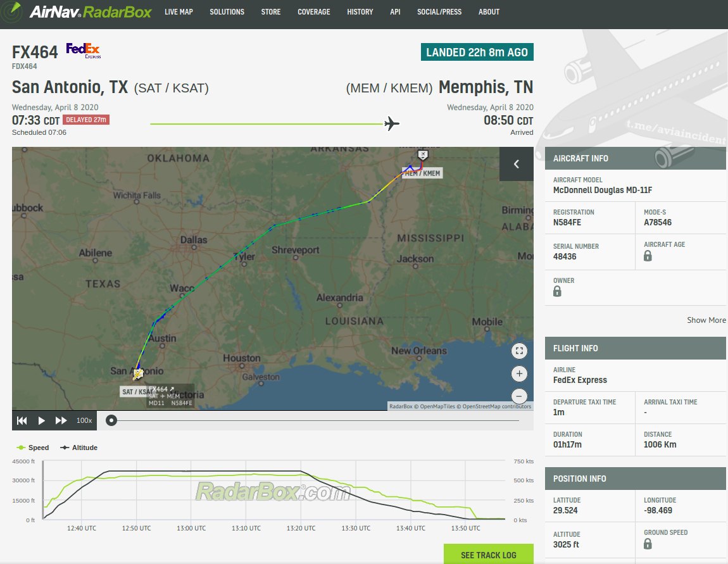Toggle the Altitude series in the chart legend
728x564 pixels.
tap(79, 448)
